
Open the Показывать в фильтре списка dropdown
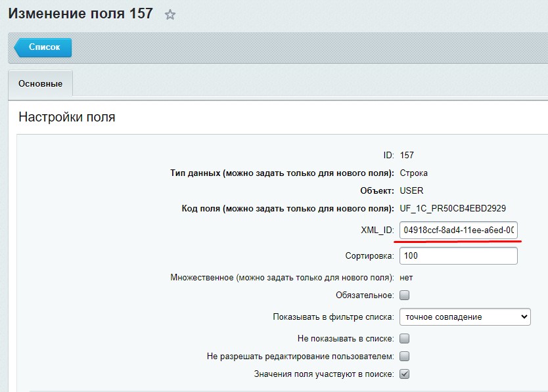click(465, 316)
